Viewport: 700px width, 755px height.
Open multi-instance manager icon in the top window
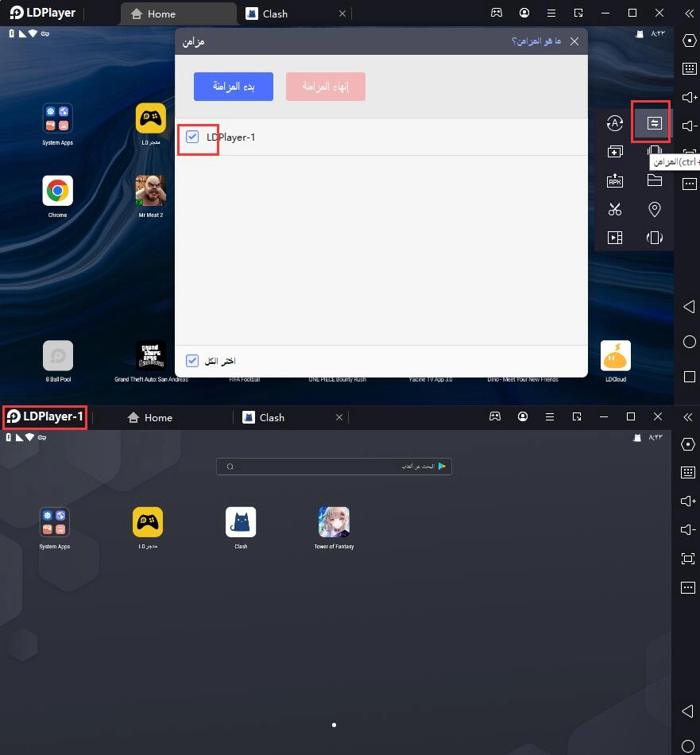(615, 152)
